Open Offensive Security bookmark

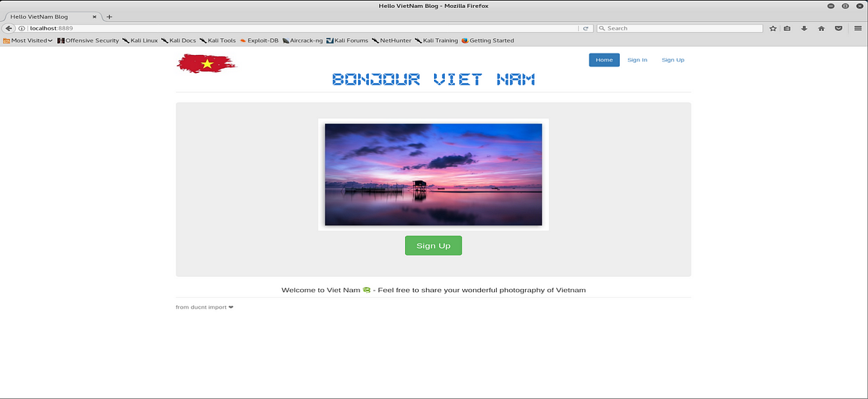click(x=88, y=40)
